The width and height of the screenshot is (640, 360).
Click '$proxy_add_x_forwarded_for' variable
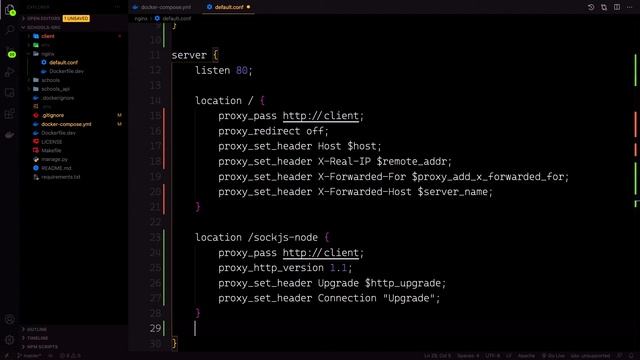(x=487, y=177)
